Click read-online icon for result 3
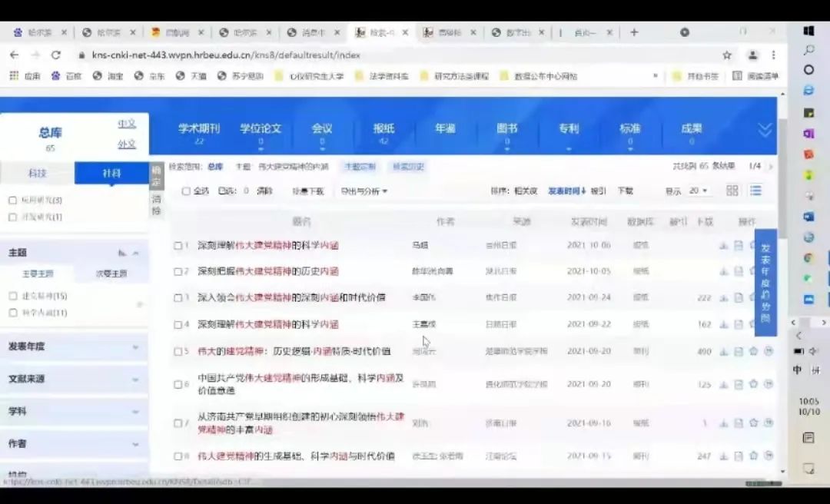The height and width of the screenshot is (504, 830). point(738,298)
